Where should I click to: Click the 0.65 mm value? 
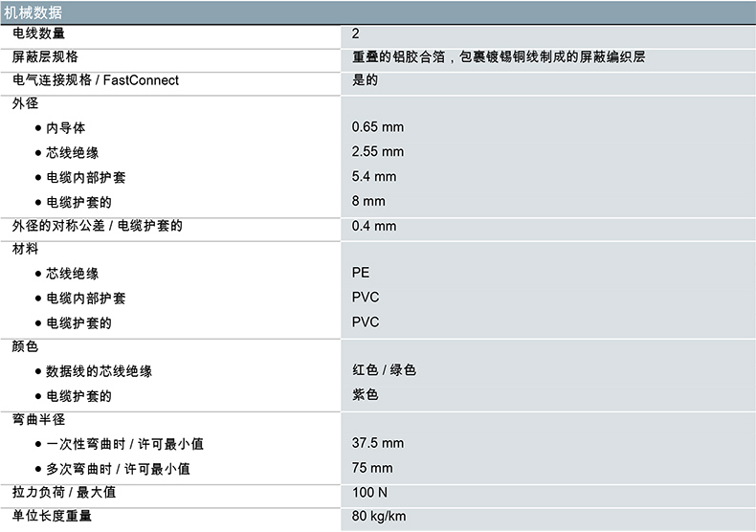pos(377,127)
